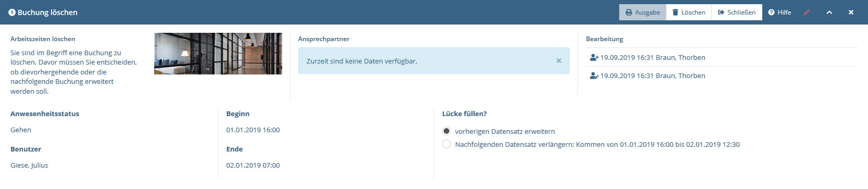Click the Ausgabe button
The image size is (868, 189).
pyautogui.click(x=643, y=12)
